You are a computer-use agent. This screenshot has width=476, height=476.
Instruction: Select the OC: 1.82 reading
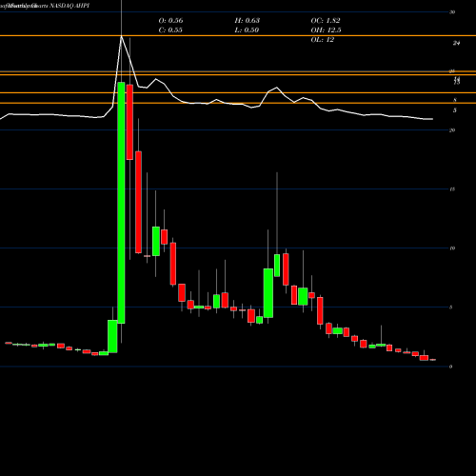point(326,20)
